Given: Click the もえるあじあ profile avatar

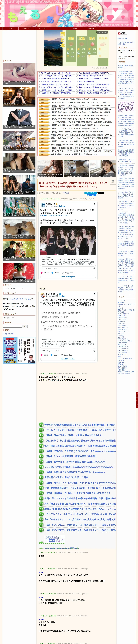Looking at the screenshot, I should (x=43, y=295).
